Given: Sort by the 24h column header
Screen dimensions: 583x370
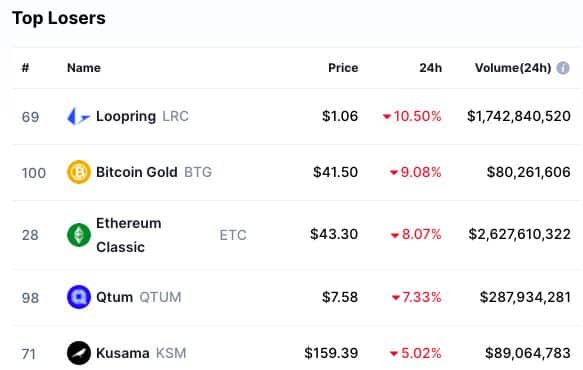Looking at the screenshot, I should (x=431, y=68).
